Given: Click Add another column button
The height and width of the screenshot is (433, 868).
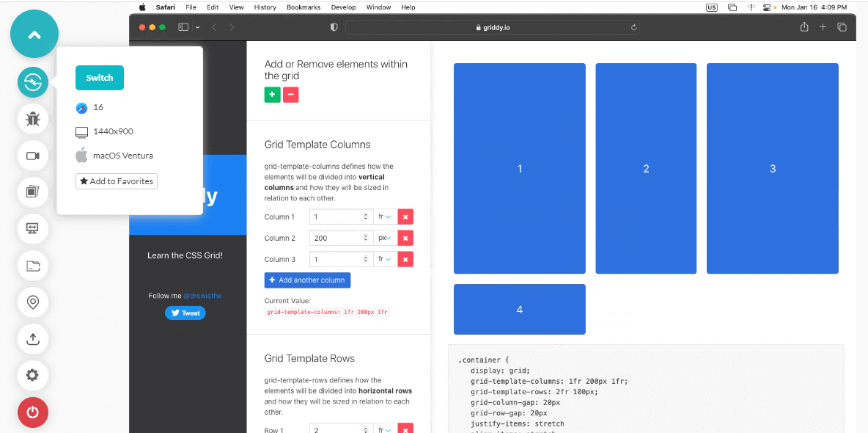Looking at the screenshot, I should [x=307, y=280].
